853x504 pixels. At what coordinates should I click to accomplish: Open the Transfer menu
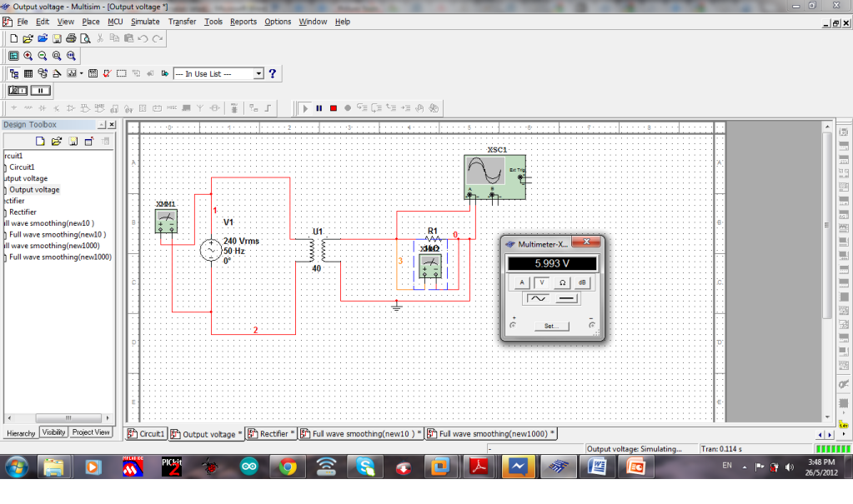(x=182, y=22)
